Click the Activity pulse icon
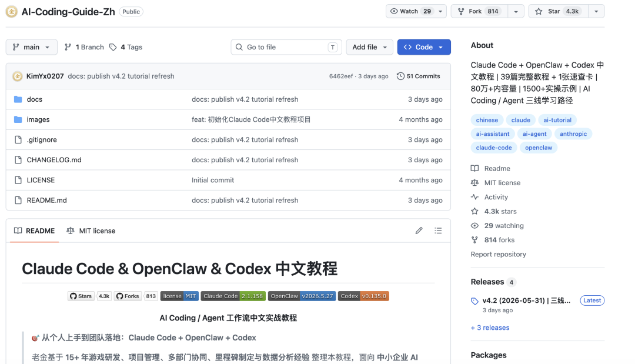Viewport: 635px width, 364px height. pos(474,197)
